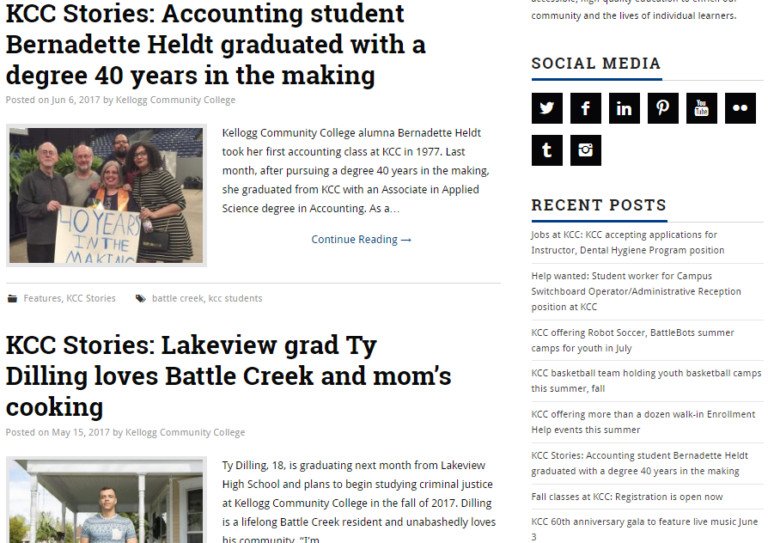The height and width of the screenshot is (543, 768).
Task: Open recent post about youth basketball camps
Action: point(646,380)
